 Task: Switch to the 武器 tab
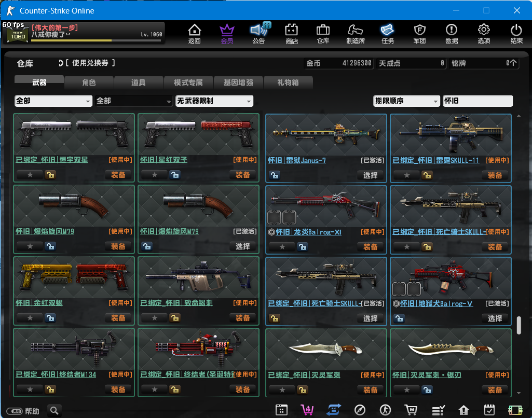[39, 82]
